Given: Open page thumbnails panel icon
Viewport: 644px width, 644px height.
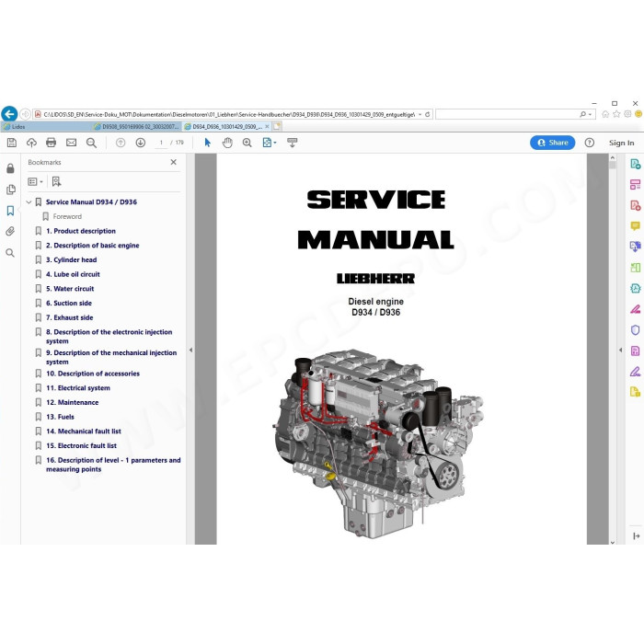Looking at the screenshot, I should (x=10, y=190).
